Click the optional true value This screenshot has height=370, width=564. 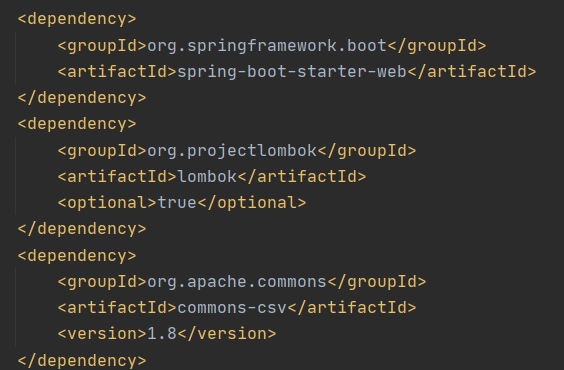click(177, 203)
